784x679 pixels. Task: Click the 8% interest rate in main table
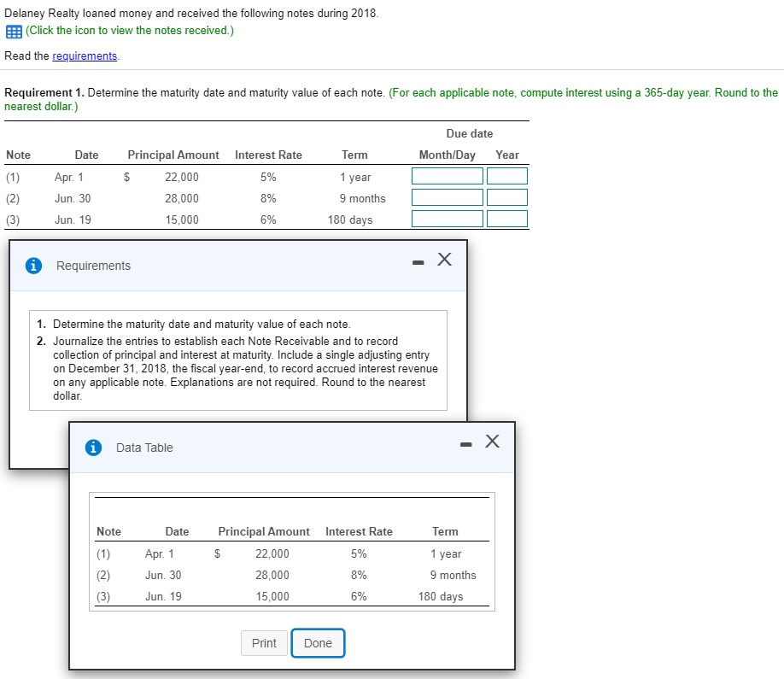click(x=268, y=198)
